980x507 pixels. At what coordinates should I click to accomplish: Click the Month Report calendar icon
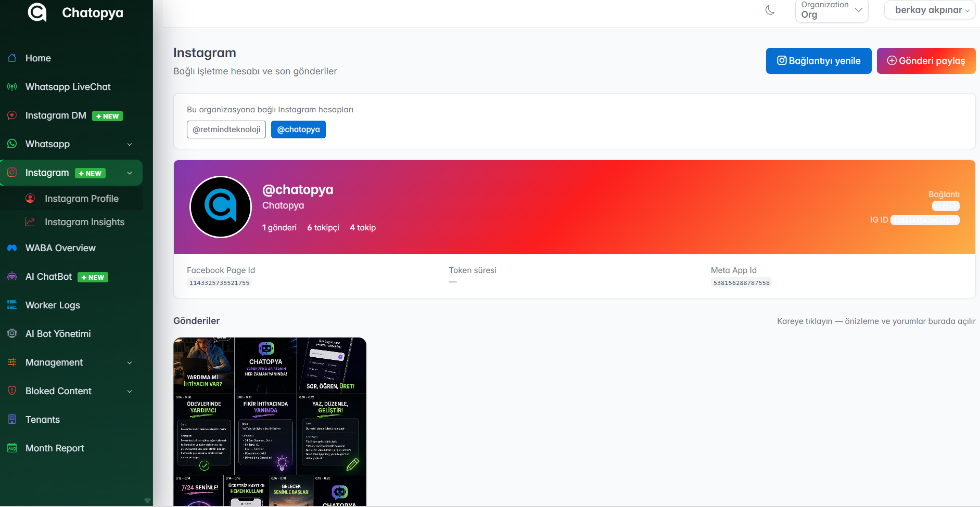12,448
